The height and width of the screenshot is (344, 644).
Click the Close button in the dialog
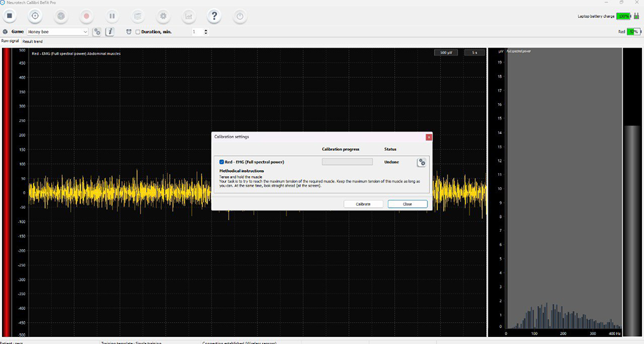click(407, 204)
